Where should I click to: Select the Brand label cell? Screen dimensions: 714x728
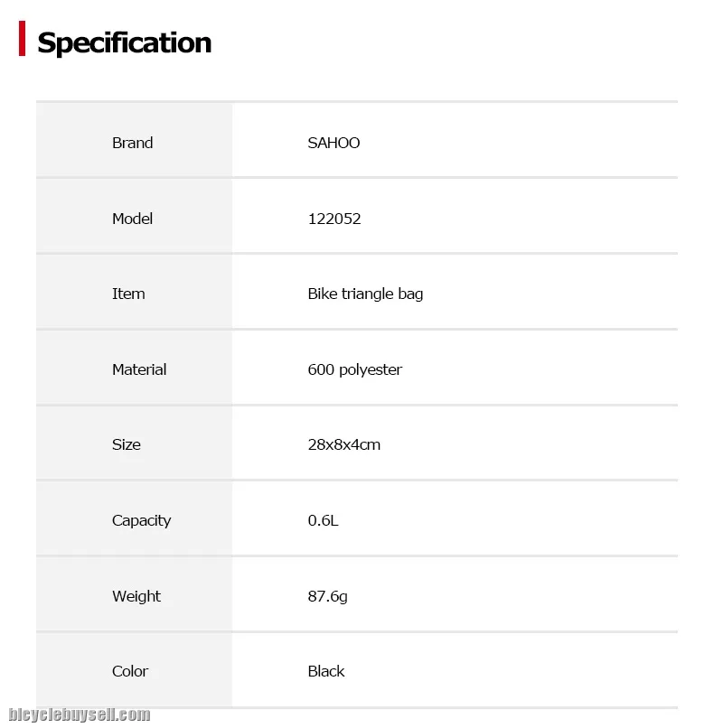[133, 143]
